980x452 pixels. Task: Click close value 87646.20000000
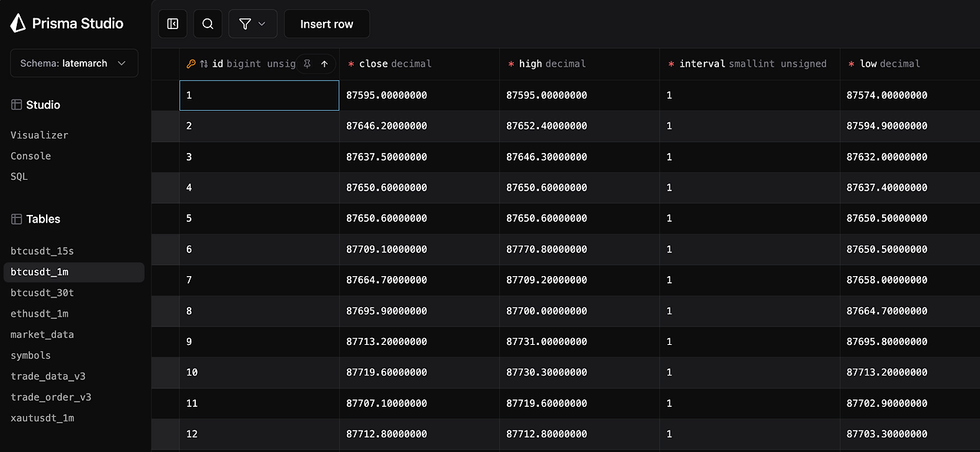[x=387, y=126]
